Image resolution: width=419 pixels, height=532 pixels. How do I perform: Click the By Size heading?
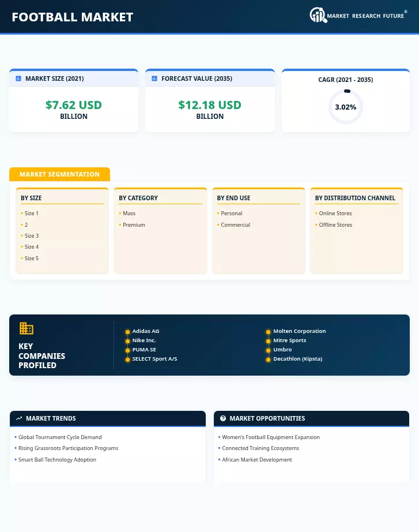[31, 198]
